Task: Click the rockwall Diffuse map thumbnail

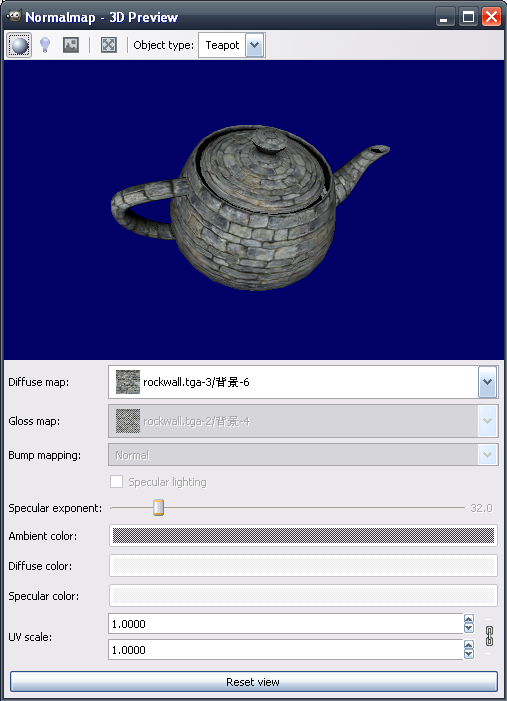Action: click(128, 382)
